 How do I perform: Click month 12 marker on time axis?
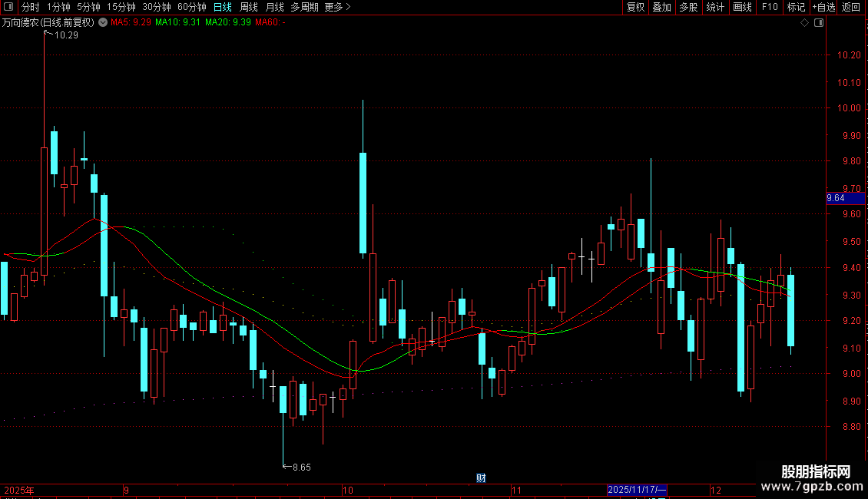click(716, 490)
